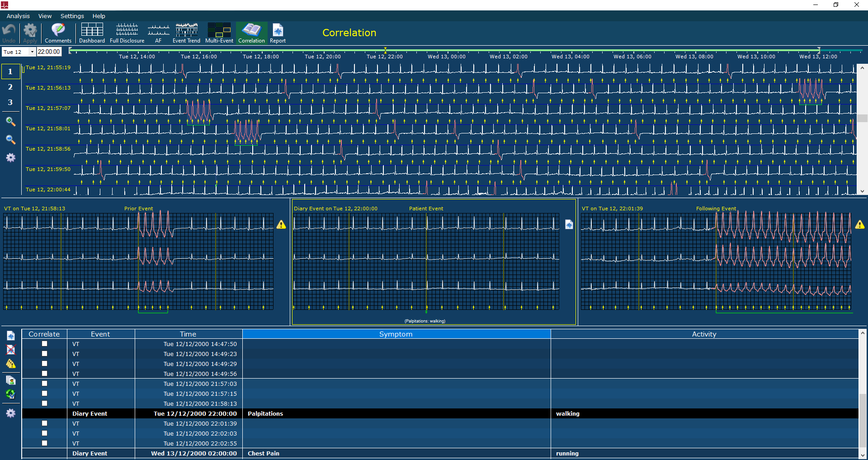Viewport: 868px width, 460px height.
Task: Sort by the Symptom column header
Action: 396,334
